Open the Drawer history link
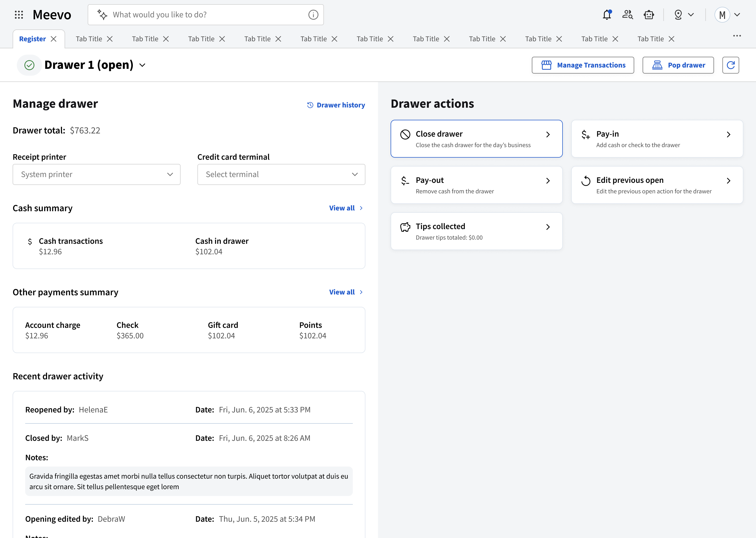 [336, 105]
